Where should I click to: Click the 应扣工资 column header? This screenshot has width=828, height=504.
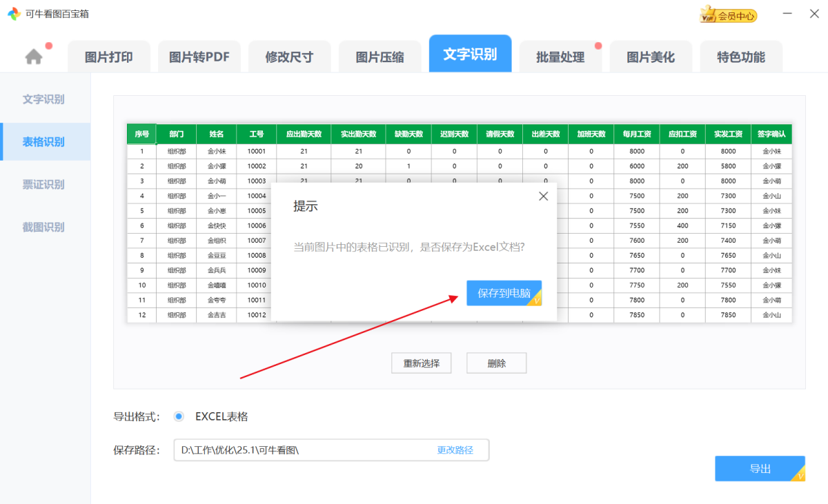682,134
